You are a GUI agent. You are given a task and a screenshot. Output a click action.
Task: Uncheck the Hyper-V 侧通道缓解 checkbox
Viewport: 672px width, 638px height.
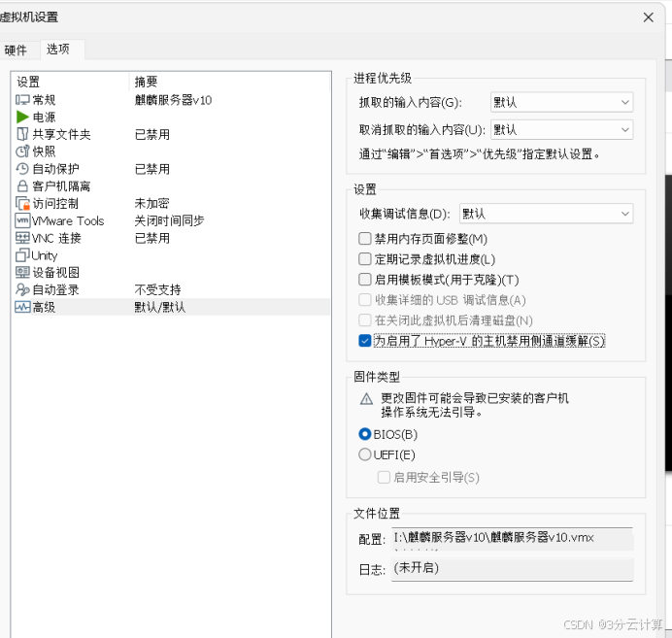click(x=365, y=341)
